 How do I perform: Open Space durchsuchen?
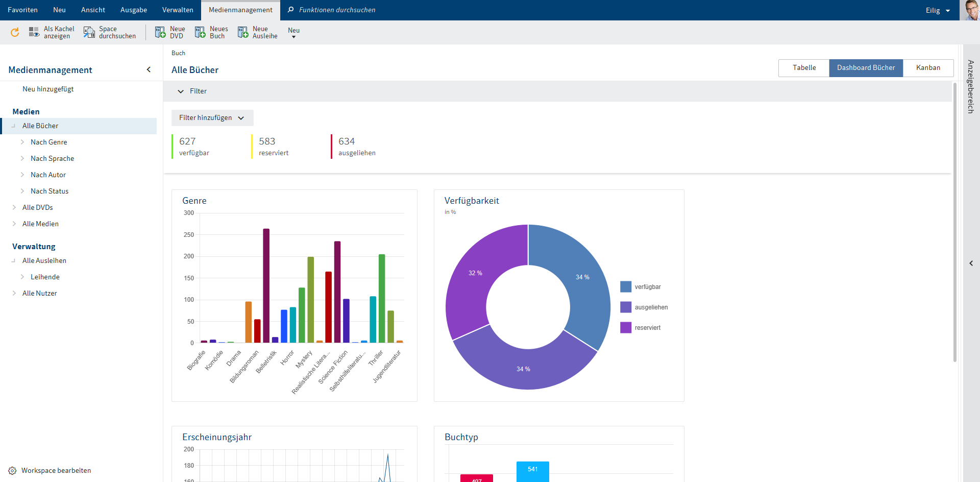(x=109, y=32)
